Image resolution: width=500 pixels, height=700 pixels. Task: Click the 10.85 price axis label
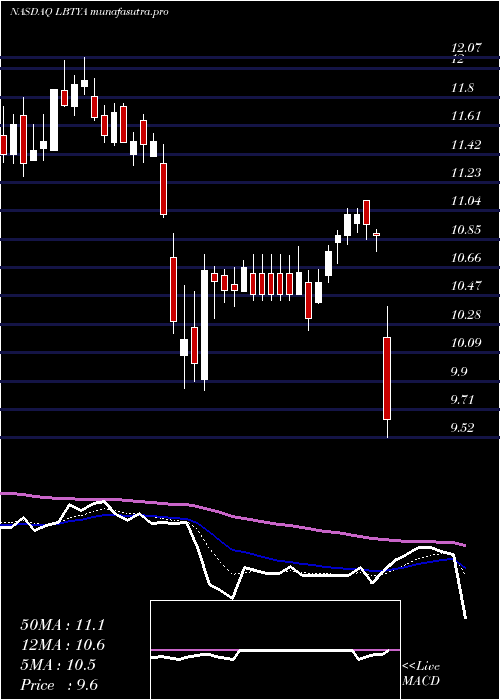(x=466, y=230)
